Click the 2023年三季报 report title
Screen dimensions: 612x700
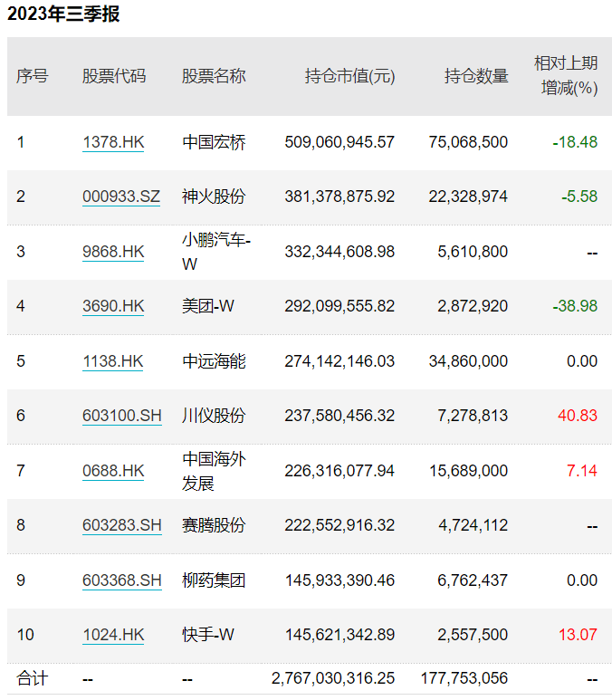pyautogui.click(x=63, y=14)
